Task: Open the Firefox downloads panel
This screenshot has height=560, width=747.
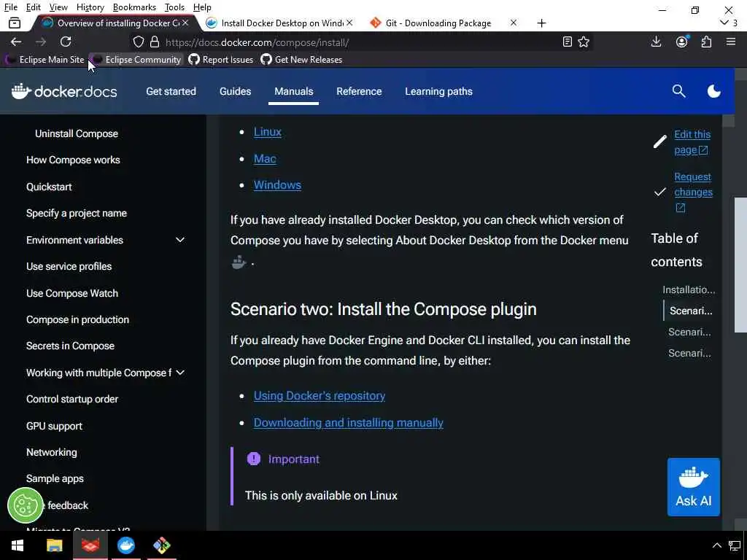Action: click(x=656, y=42)
